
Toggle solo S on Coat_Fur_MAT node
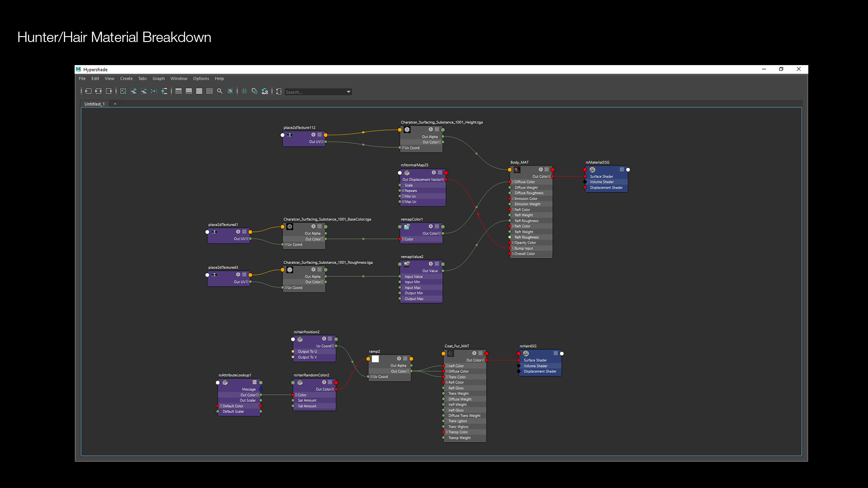[x=474, y=353]
